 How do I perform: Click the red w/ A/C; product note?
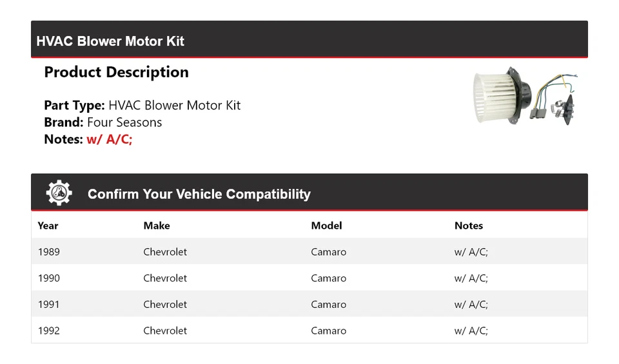[x=109, y=139]
